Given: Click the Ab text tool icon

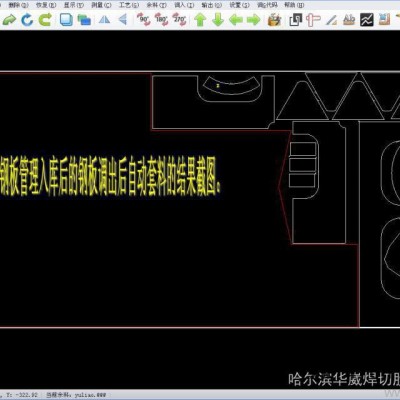Looking at the screenshot, I should [349, 20].
